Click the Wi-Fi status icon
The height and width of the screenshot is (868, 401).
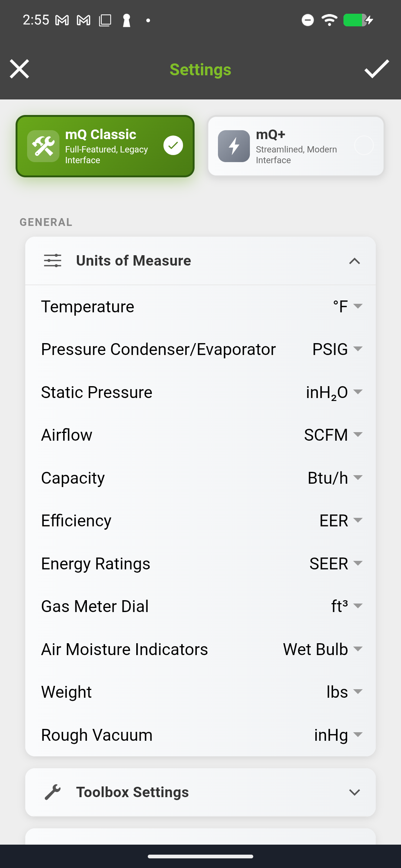tap(329, 20)
